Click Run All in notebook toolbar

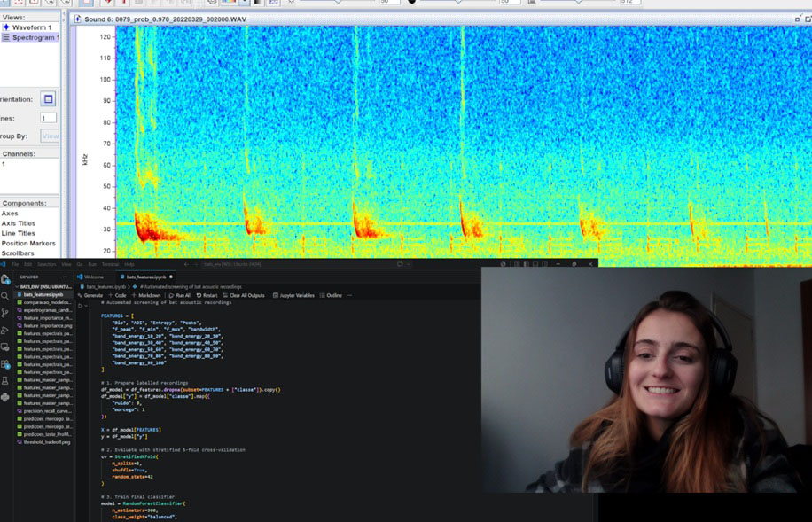(180, 295)
